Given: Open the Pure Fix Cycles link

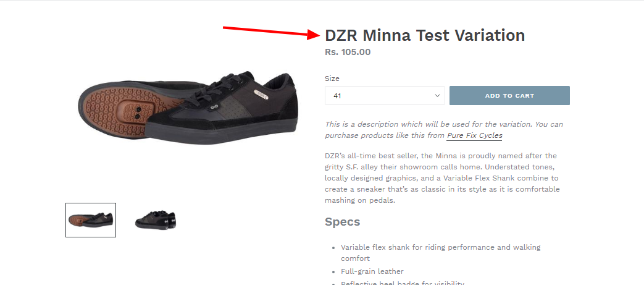Looking at the screenshot, I should [474, 135].
